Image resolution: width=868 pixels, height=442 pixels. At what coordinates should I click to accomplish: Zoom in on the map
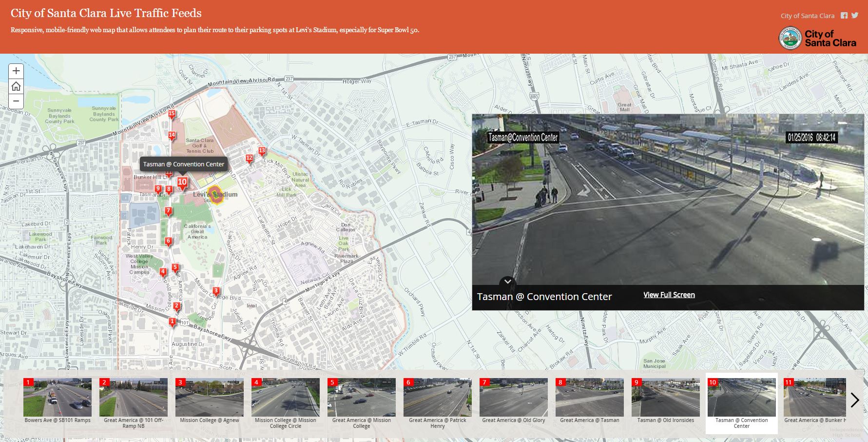click(16, 71)
